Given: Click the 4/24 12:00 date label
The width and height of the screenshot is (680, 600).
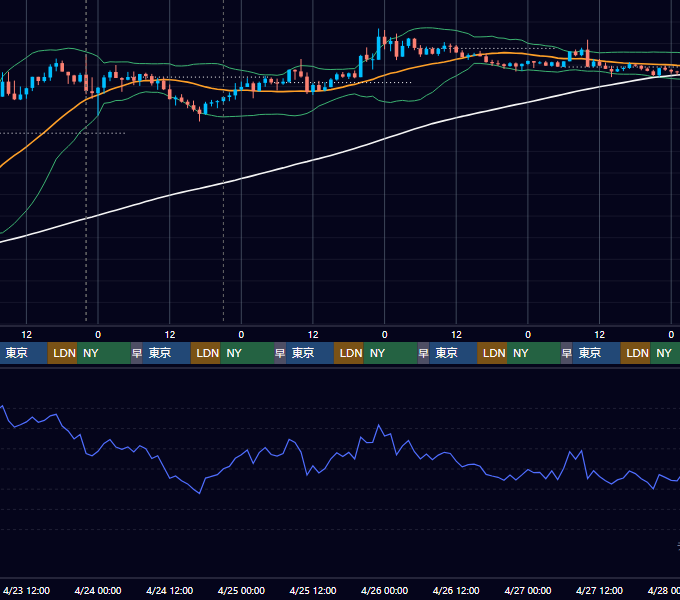Looking at the screenshot, I should pos(170,590).
